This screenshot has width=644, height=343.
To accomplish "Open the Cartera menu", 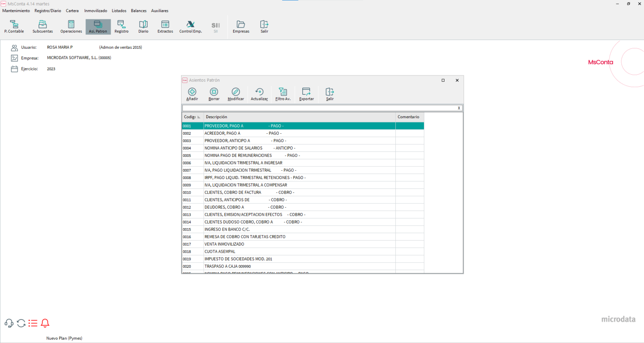I will point(72,11).
